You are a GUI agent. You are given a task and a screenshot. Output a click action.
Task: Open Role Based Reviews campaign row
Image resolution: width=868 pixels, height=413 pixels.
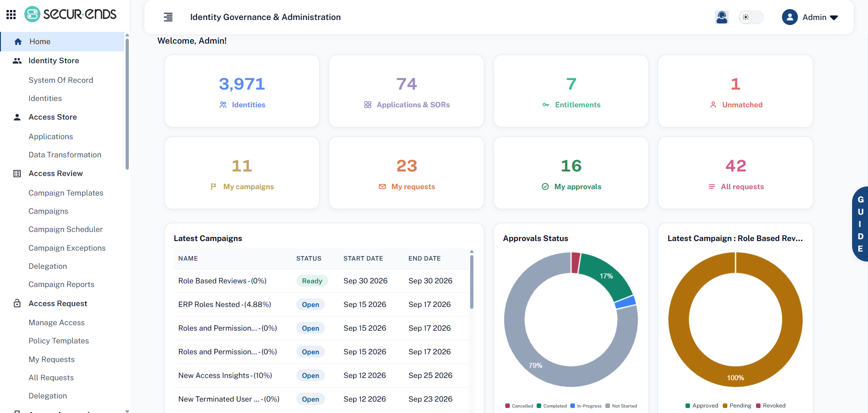(x=321, y=281)
